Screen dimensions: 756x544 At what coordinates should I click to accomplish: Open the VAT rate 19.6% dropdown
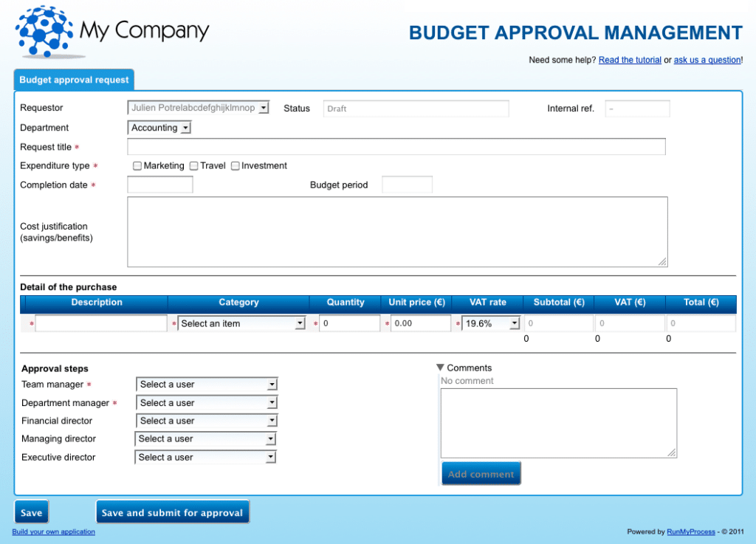pos(491,323)
